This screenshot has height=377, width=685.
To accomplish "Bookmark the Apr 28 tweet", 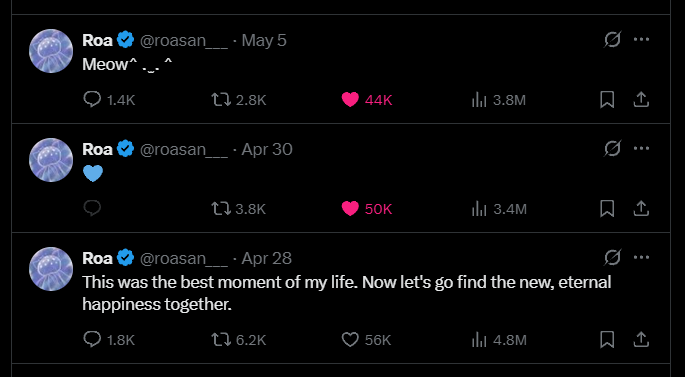I will pos(607,339).
